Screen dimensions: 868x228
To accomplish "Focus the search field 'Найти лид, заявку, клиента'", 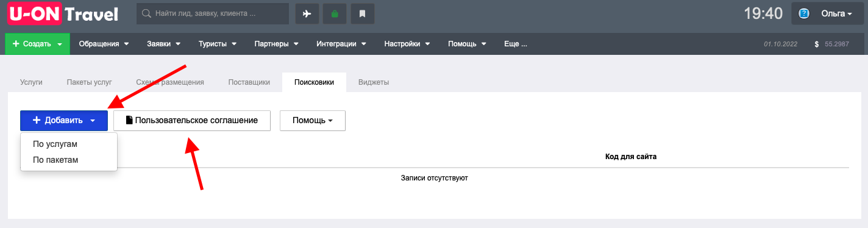I will (213, 13).
